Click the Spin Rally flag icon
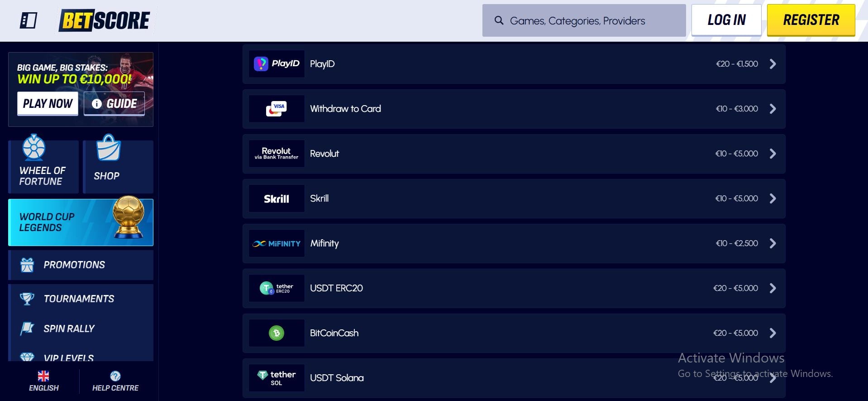The image size is (868, 401). [27, 329]
